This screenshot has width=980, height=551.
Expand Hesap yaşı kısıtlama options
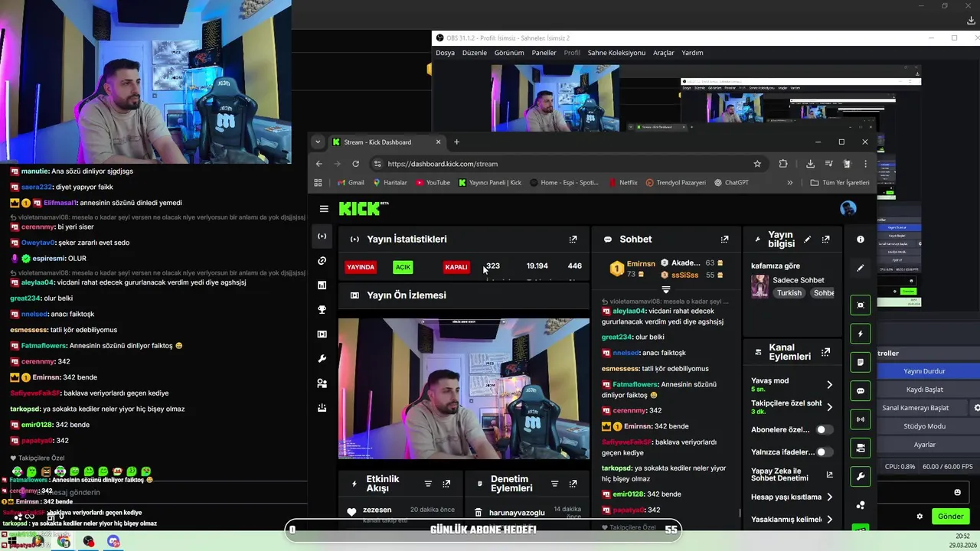coord(829,497)
